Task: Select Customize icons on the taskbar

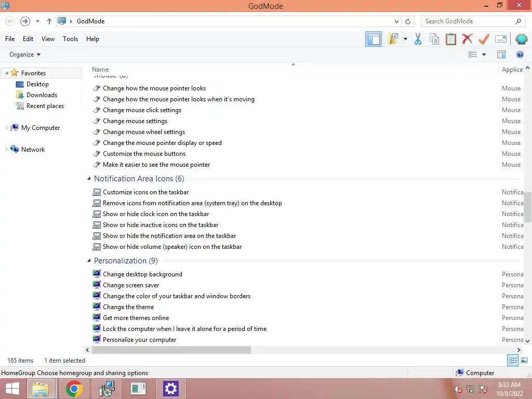Action: pos(145,192)
